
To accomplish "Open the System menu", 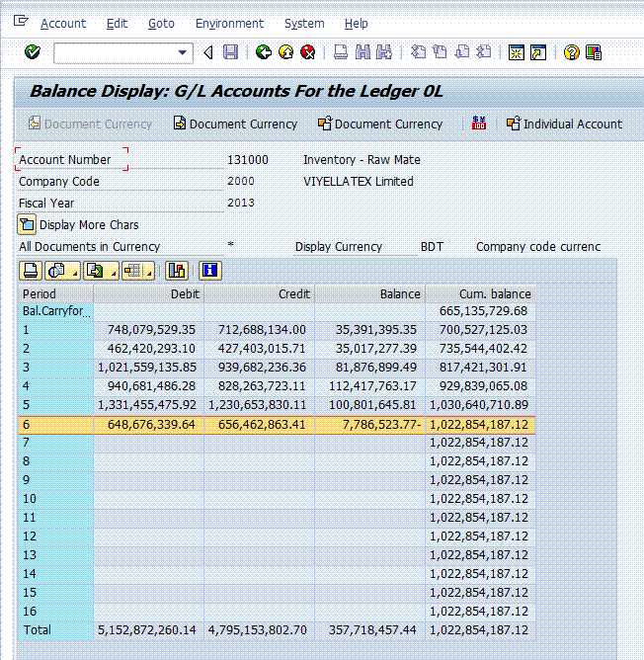I will coord(304,24).
